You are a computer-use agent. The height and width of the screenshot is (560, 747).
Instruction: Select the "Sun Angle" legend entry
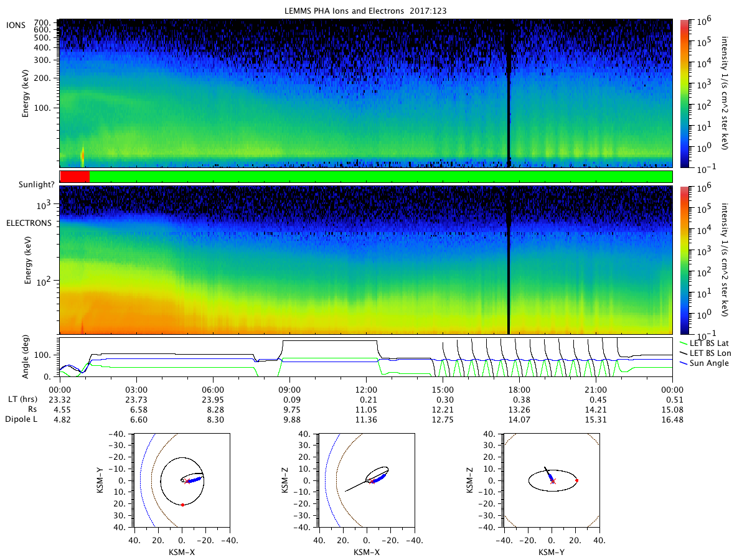[702, 363]
